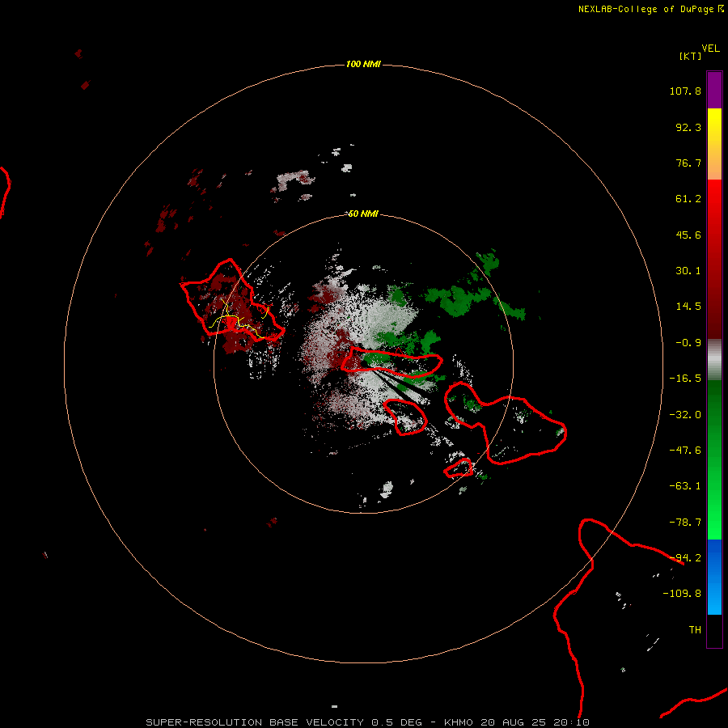Click the -63.1 legend value
Viewport: 728px width, 728px height.
pos(685,486)
